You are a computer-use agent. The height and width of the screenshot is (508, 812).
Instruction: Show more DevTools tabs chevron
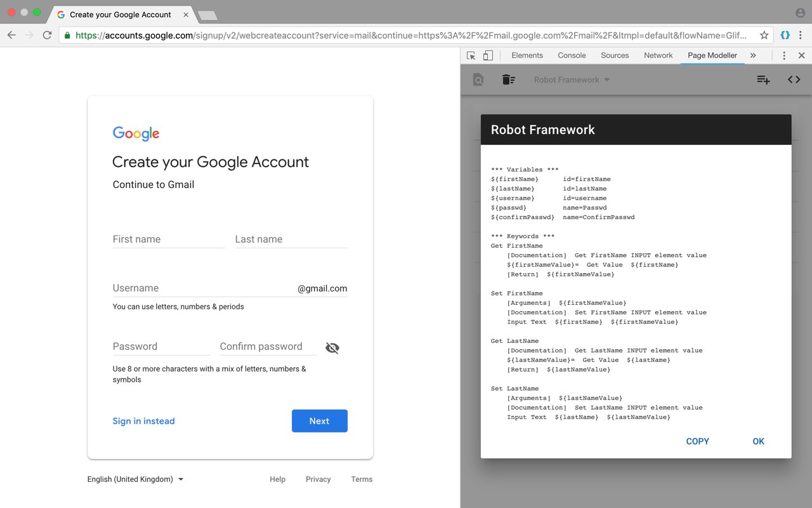pos(753,55)
